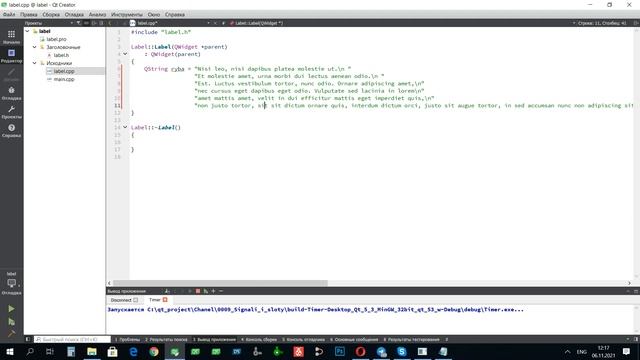
Task: Zoom in output pane with plus icon
Action: 213,291
